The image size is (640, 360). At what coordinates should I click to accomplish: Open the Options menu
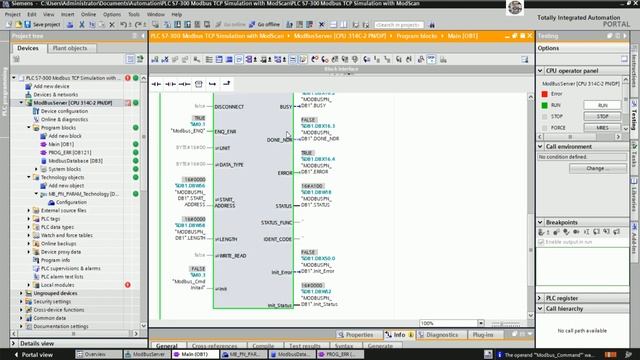click(112, 14)
